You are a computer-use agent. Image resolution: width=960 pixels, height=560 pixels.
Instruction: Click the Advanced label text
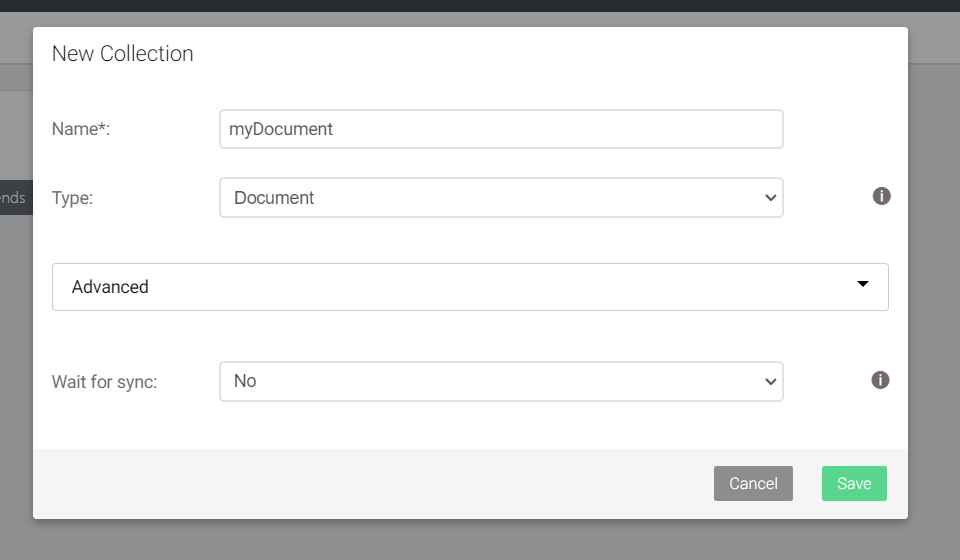point(110,287)
